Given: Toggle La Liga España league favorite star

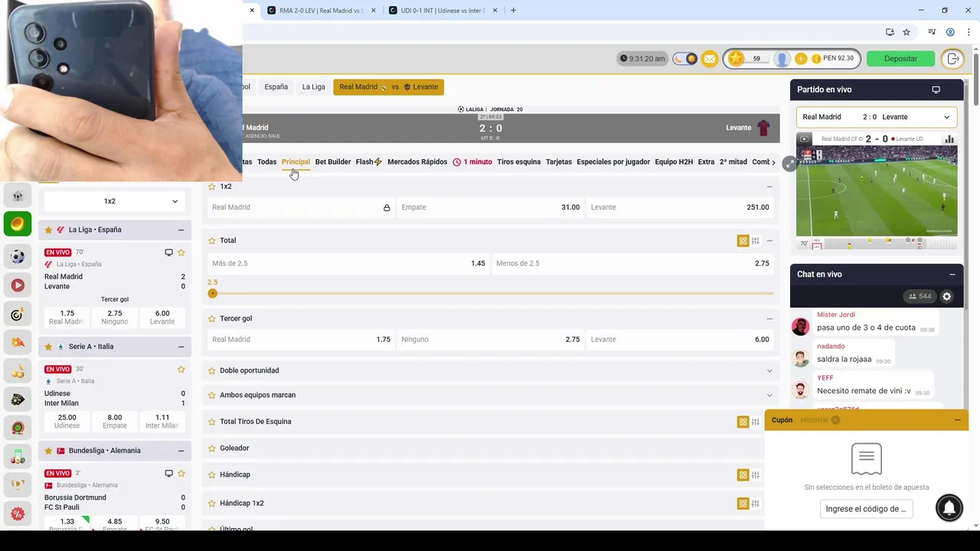Looking at the screenshot, I should pyautogui.click(x=48, y=230).
